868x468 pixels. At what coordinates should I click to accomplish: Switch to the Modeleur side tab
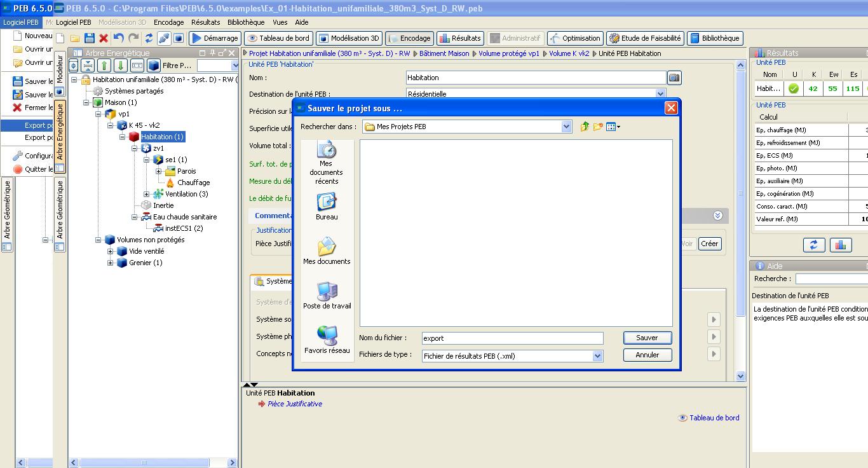[x=60, y=73]
